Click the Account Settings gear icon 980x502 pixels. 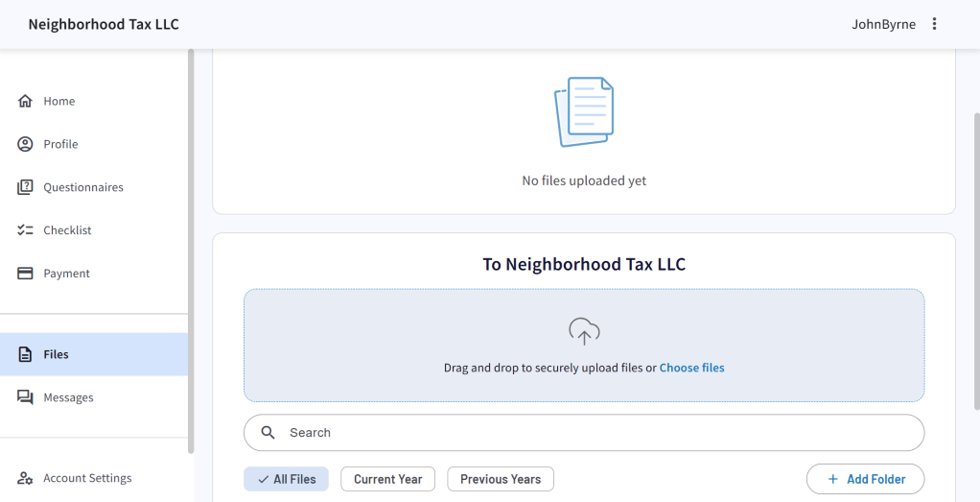pos(26,478)
